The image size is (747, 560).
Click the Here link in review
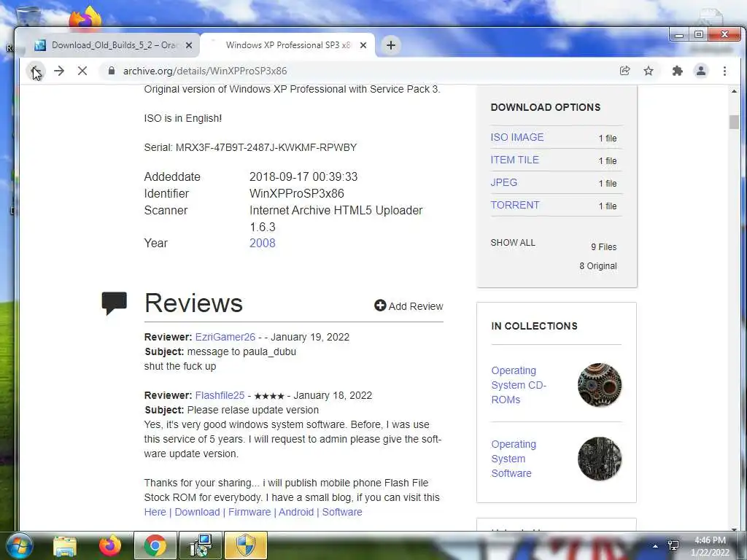click(155, 512)
